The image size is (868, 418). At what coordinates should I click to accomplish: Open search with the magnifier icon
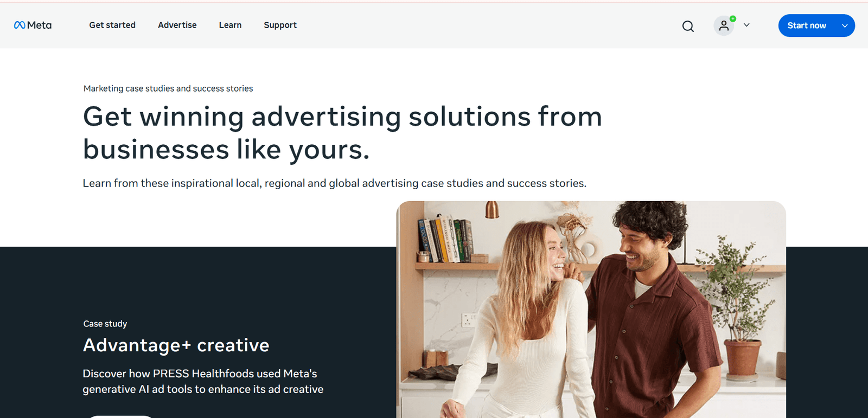click(688, 26)
